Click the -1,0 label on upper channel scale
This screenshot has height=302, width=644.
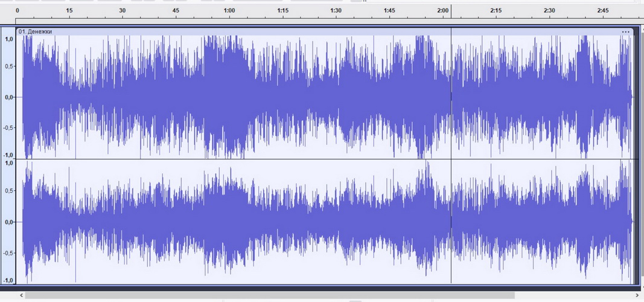click(8, 155)
